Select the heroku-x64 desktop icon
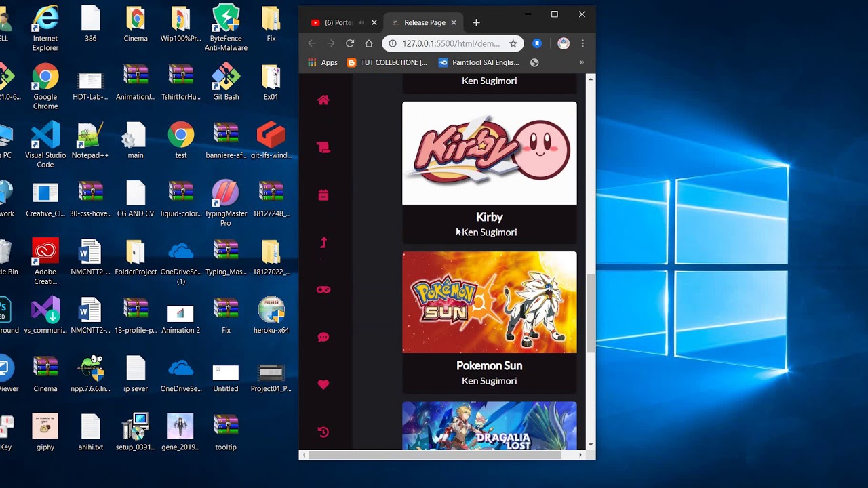The image size is (868, 488). (x=271, y=315)
